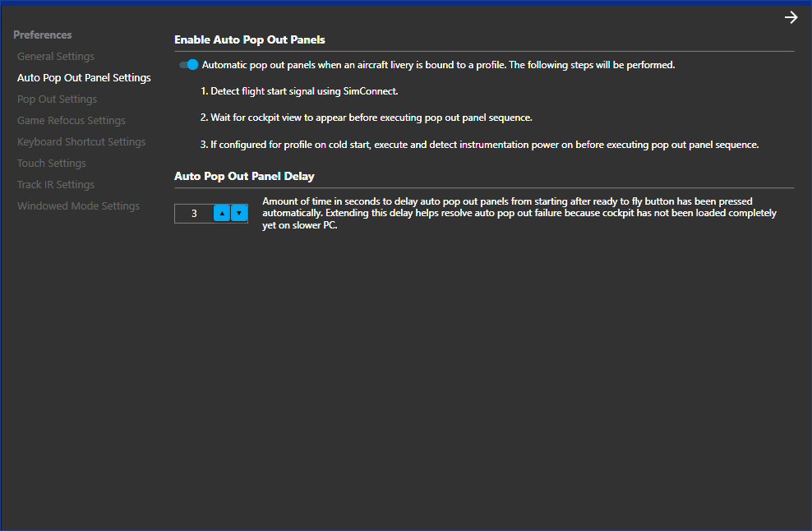The image size is (812, 531).
Task: Click the Auto Pop Out Panel Delay heading
Action: click(244, 176)
